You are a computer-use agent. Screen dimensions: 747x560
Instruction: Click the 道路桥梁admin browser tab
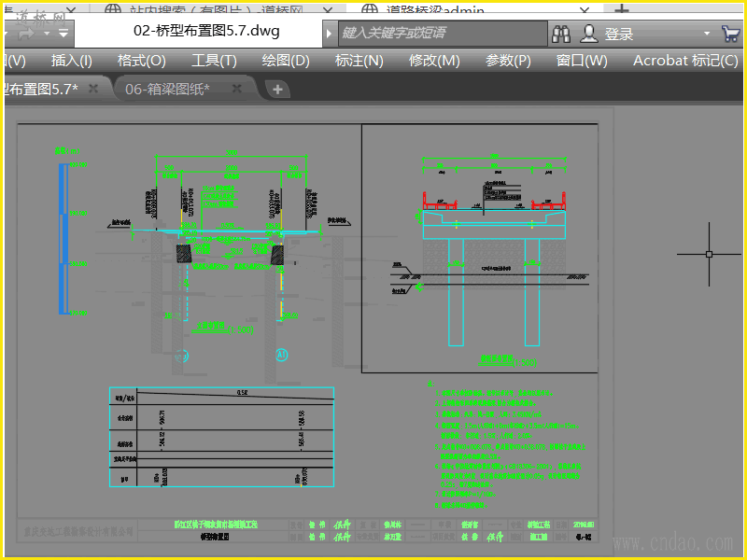coord(435,10)
